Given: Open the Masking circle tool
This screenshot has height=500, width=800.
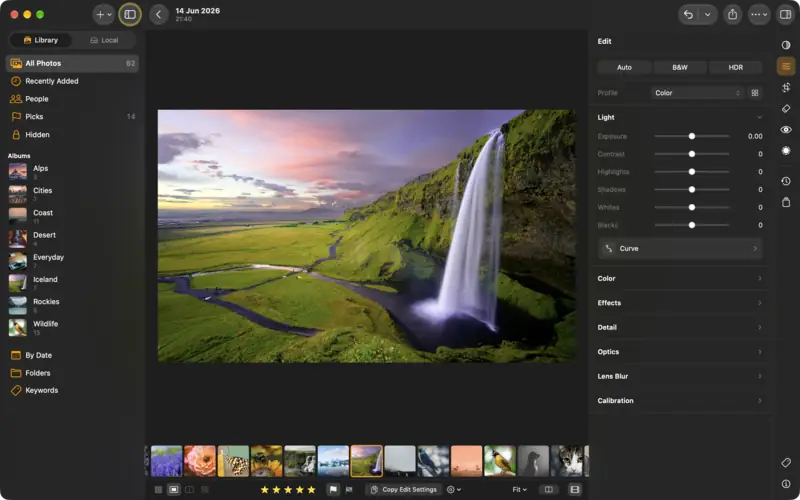Looking at the screenshot, I should tap(786, 151).
